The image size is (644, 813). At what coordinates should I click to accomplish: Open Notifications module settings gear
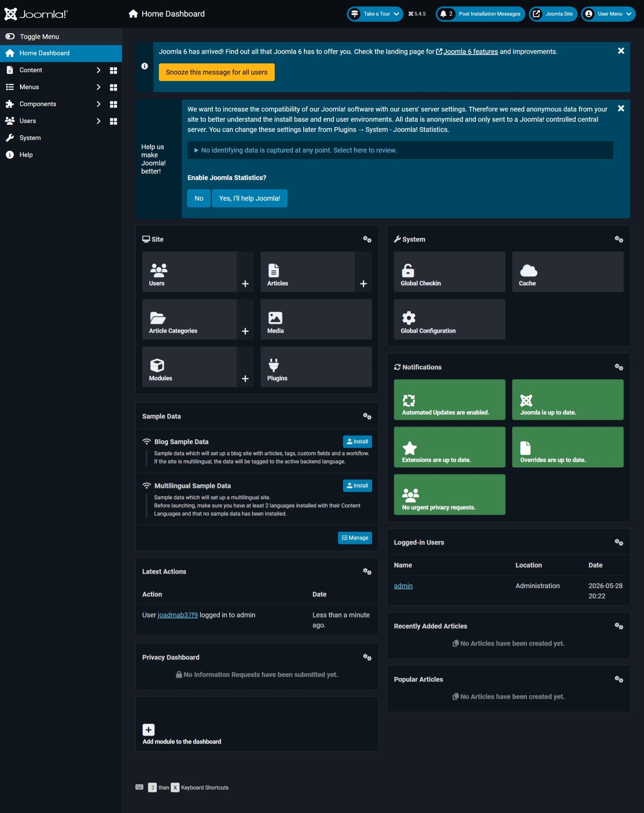[619, 367]
